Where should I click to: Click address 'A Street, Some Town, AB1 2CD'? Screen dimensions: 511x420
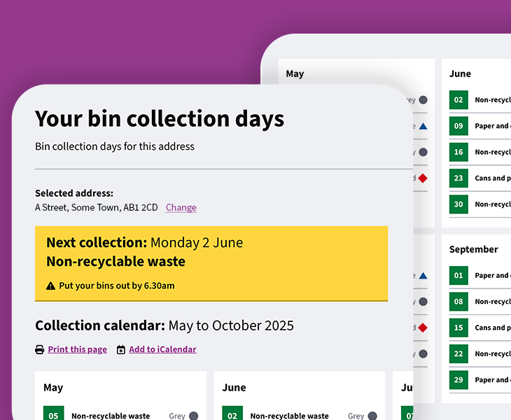point(96,208)
